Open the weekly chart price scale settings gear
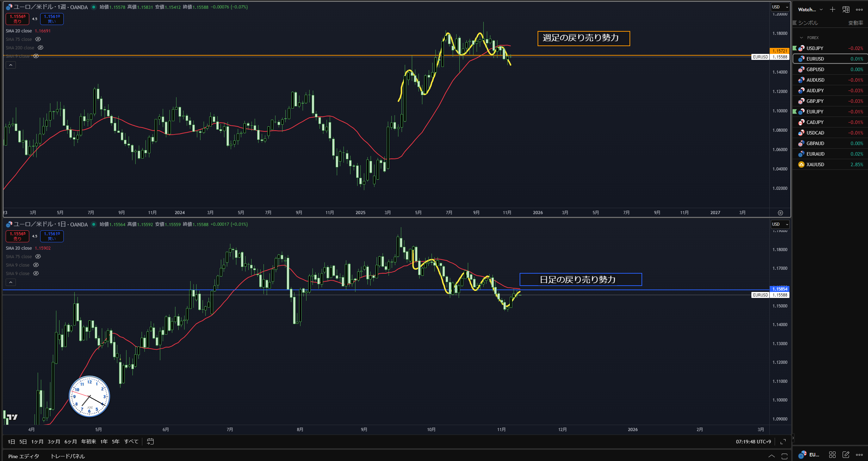The width and height of the screenshot is (868, 461). pyautogui.click(x=780, y=213)
